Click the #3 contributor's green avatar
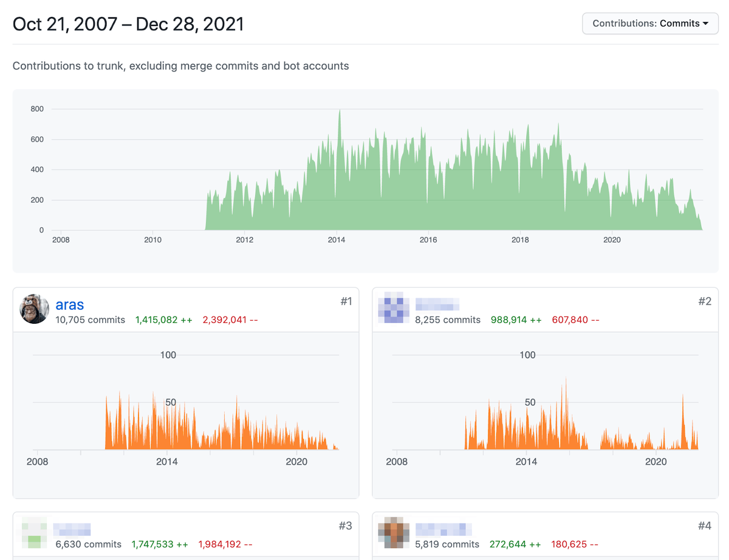 pos(35,533)
